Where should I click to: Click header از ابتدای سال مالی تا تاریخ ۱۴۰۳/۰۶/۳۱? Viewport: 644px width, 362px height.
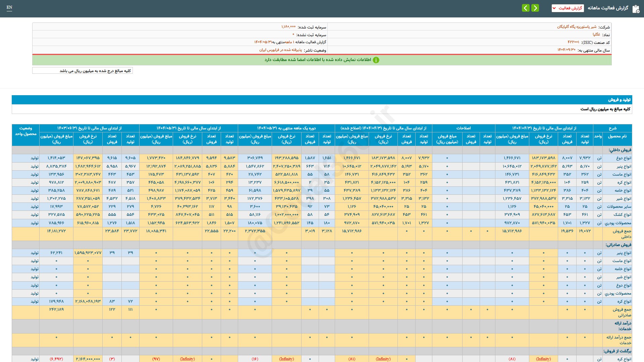pyautogui.click(x=89, y=128)
